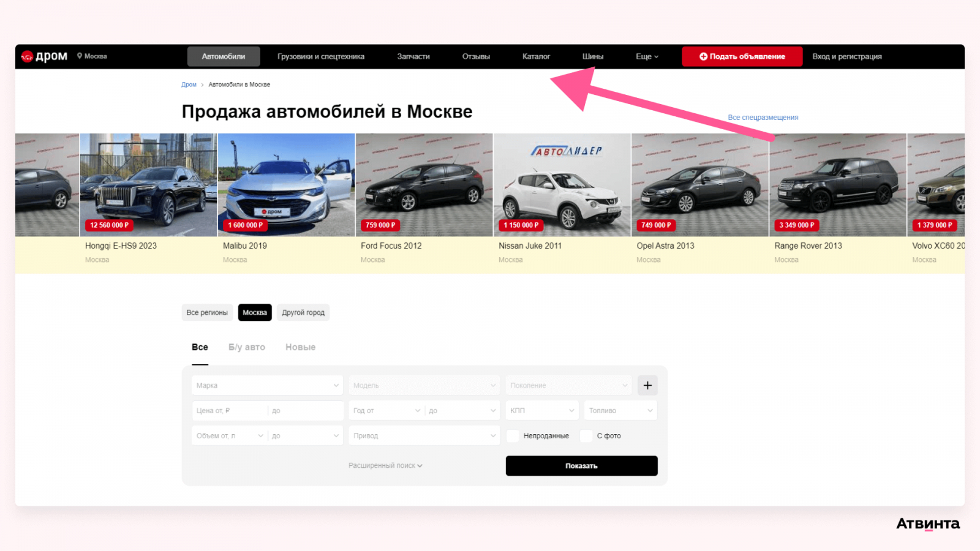Open the Отзывы section
The width and height of the screenshot is (980, 551).
coord(476,56)
